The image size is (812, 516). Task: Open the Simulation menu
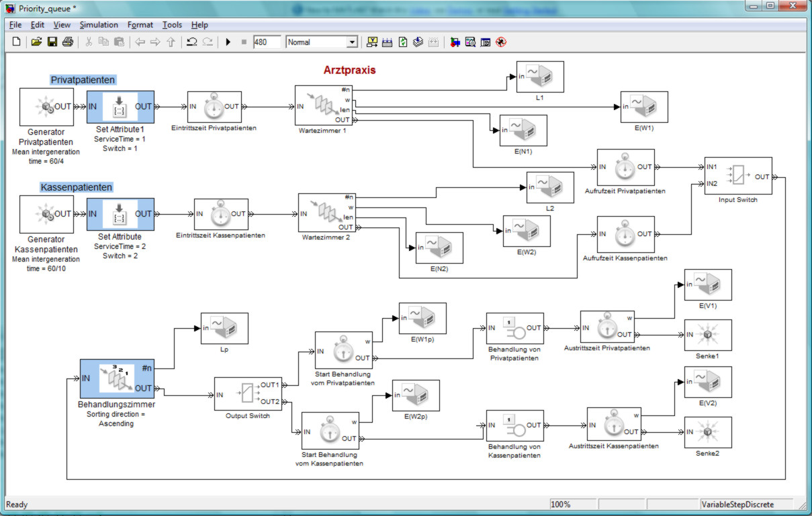98,25
